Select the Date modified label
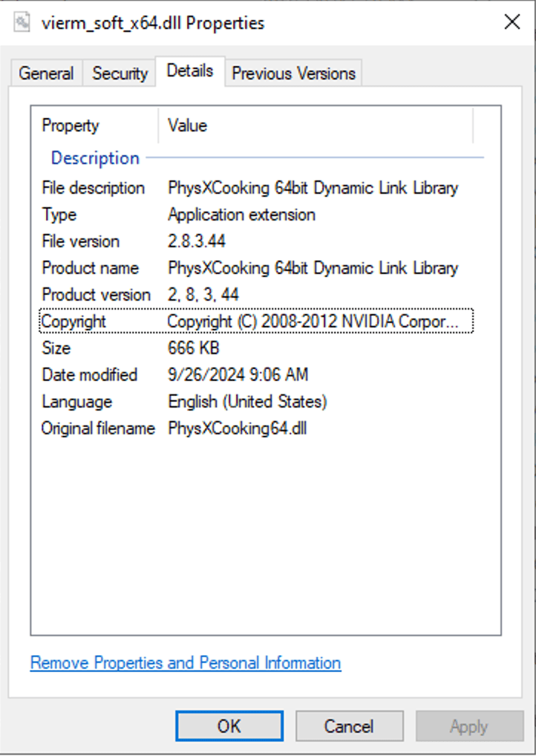 point(89,374)
